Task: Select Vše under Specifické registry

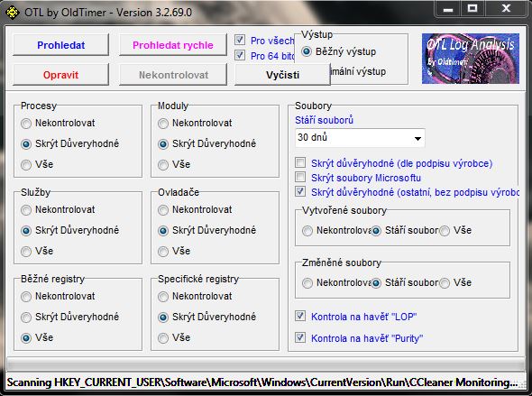Action: tap(163, 338)
